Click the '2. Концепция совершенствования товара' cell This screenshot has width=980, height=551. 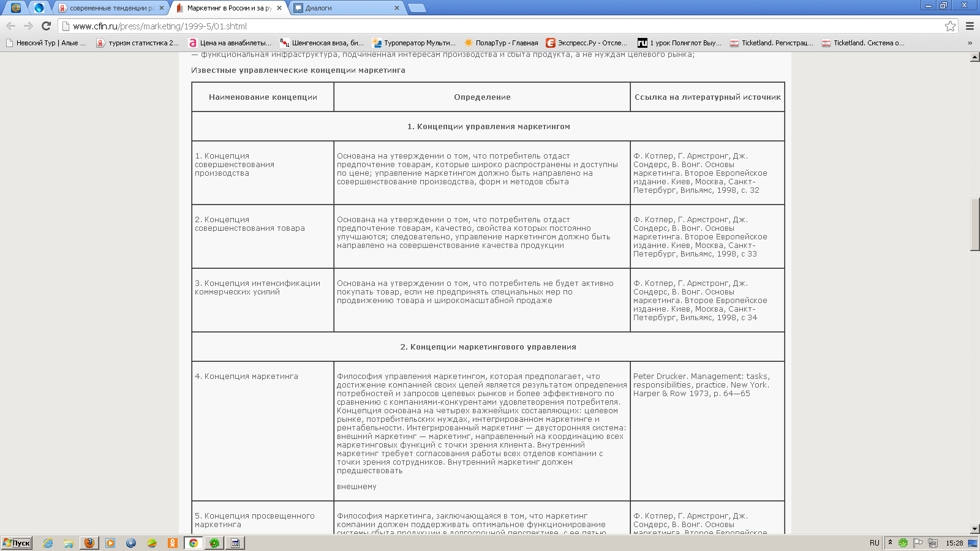point(263,236)
